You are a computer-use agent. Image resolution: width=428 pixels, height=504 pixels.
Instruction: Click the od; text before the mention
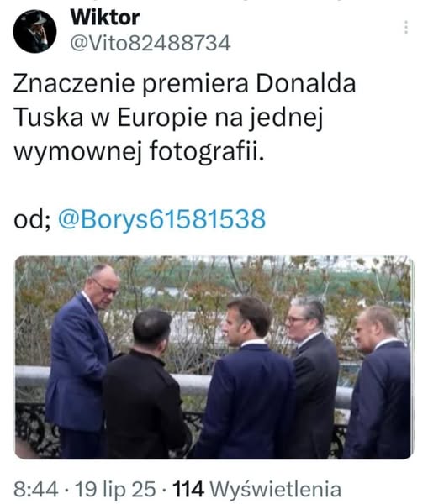33,219
